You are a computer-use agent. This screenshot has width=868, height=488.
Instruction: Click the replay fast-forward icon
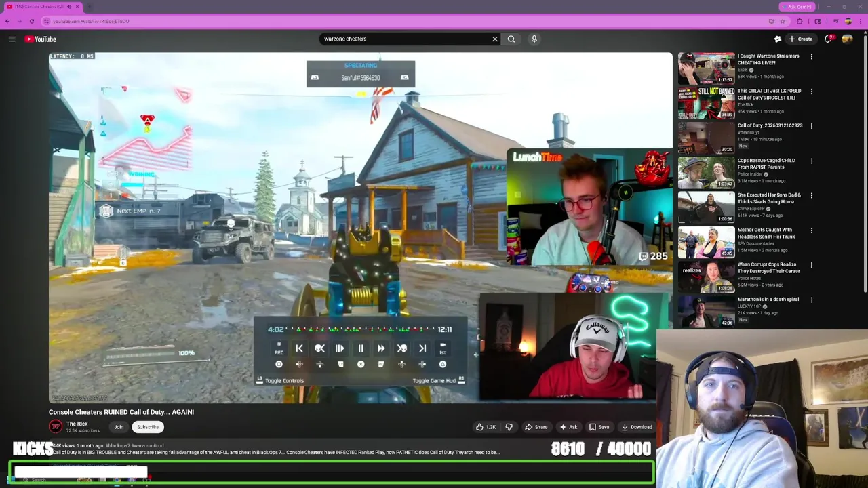[381, 348]
